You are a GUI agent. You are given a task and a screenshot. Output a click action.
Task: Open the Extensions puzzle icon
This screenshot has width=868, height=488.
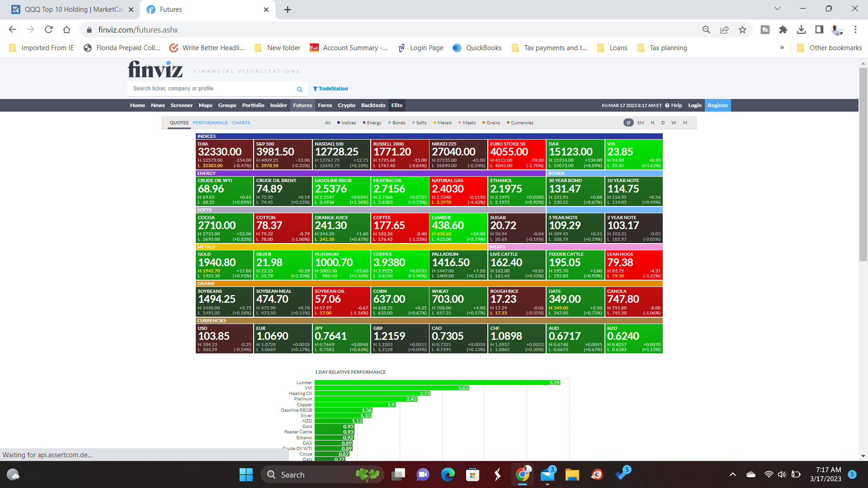point(783,29)
